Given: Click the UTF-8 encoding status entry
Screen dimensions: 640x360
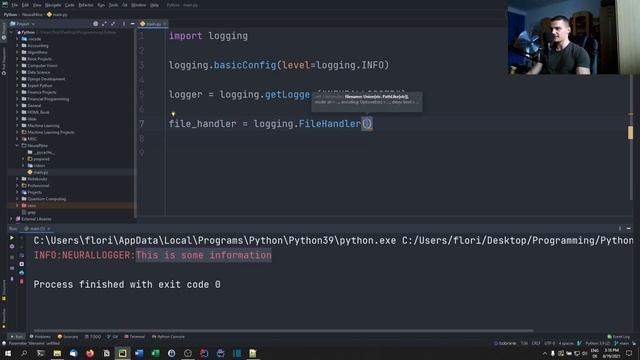Looking at the screenshot, I should 549,344.
